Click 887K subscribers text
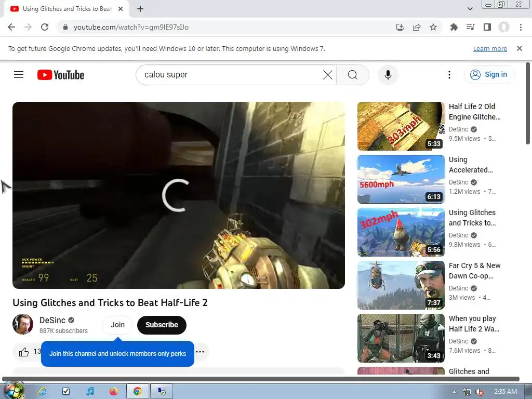 (x=63, y=331)
